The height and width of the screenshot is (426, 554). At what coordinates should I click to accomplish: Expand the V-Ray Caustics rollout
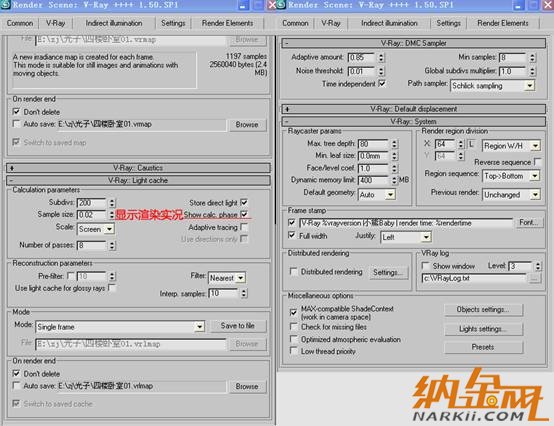point(138,168)
